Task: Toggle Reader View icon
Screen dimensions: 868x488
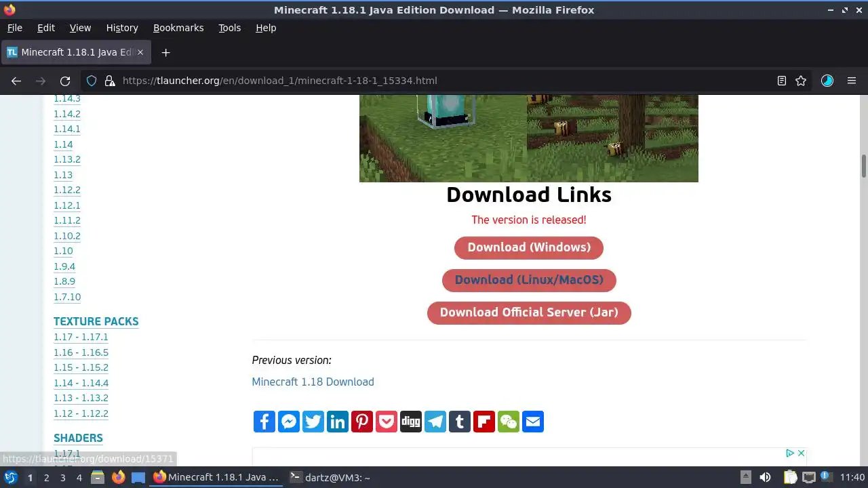Action: (782, 81)
